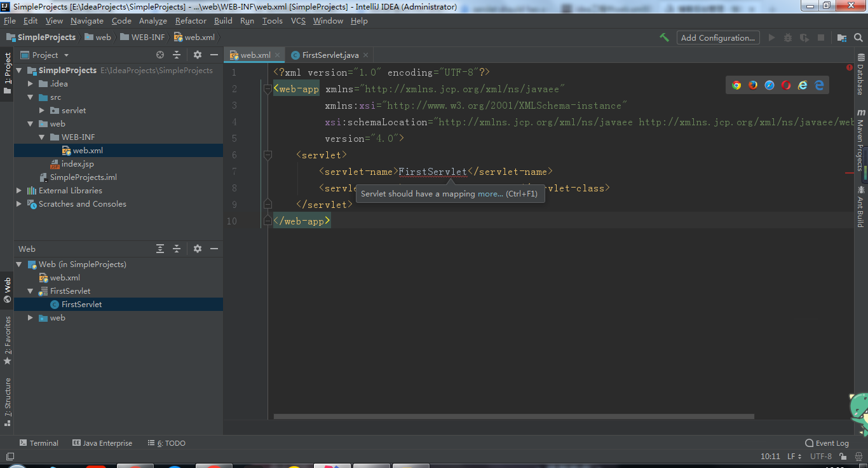Collapse the src folder arrow

[x=31, y=97]
